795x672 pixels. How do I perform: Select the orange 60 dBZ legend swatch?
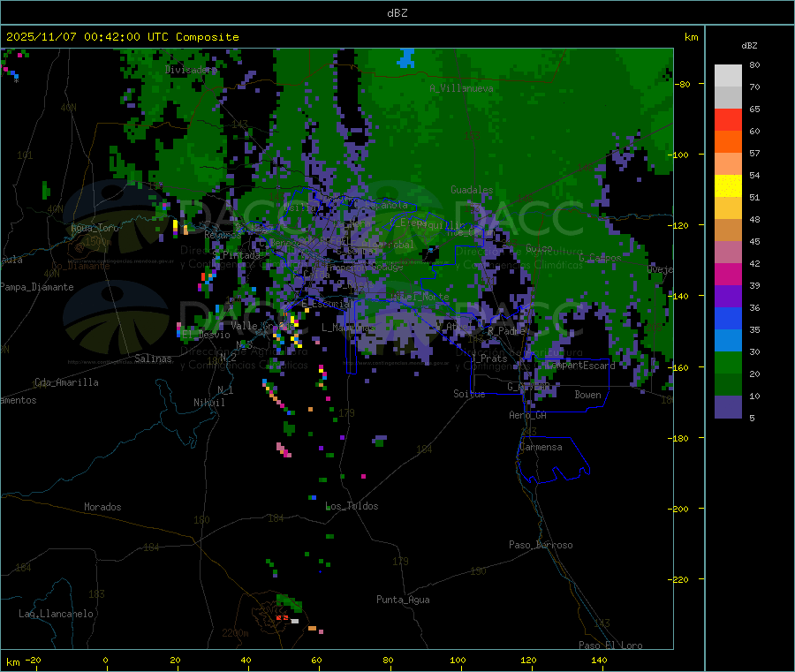728,142
